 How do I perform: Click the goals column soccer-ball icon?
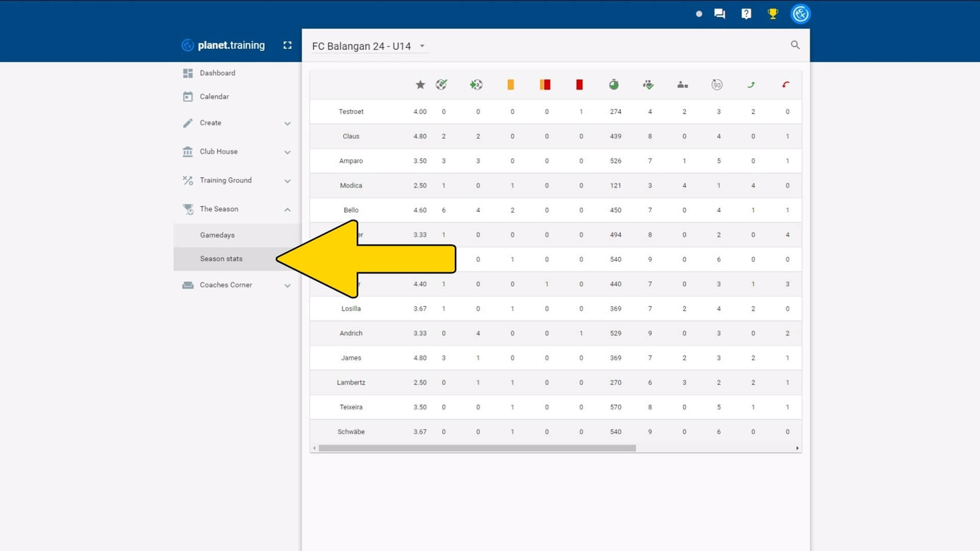441,84
